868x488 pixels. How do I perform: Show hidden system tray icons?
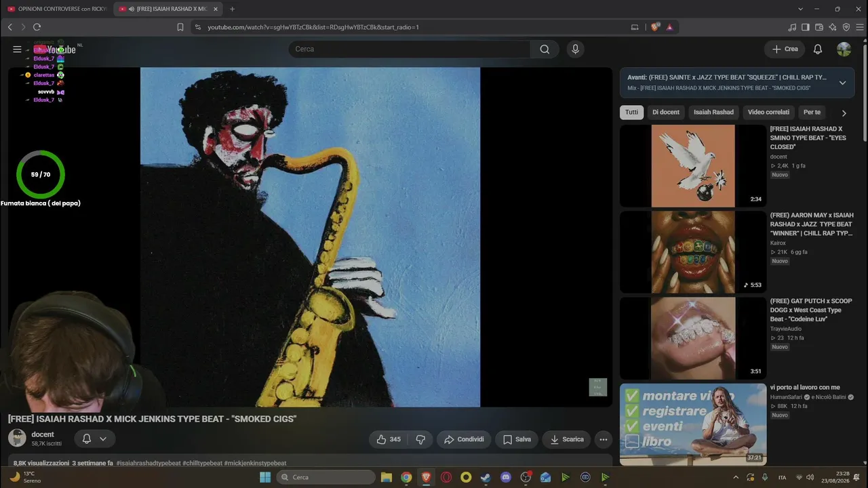click(x=736, y=477)
